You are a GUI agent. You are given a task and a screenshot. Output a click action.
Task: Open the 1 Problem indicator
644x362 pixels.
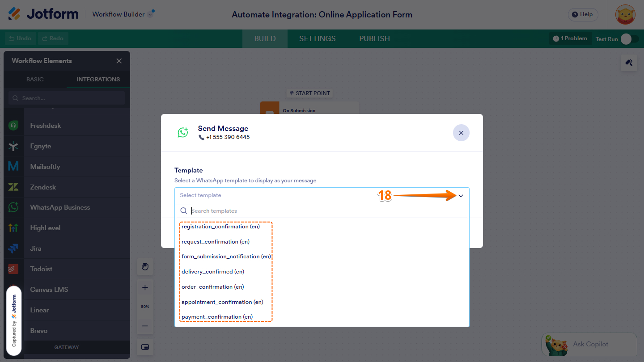click(570, 38)
